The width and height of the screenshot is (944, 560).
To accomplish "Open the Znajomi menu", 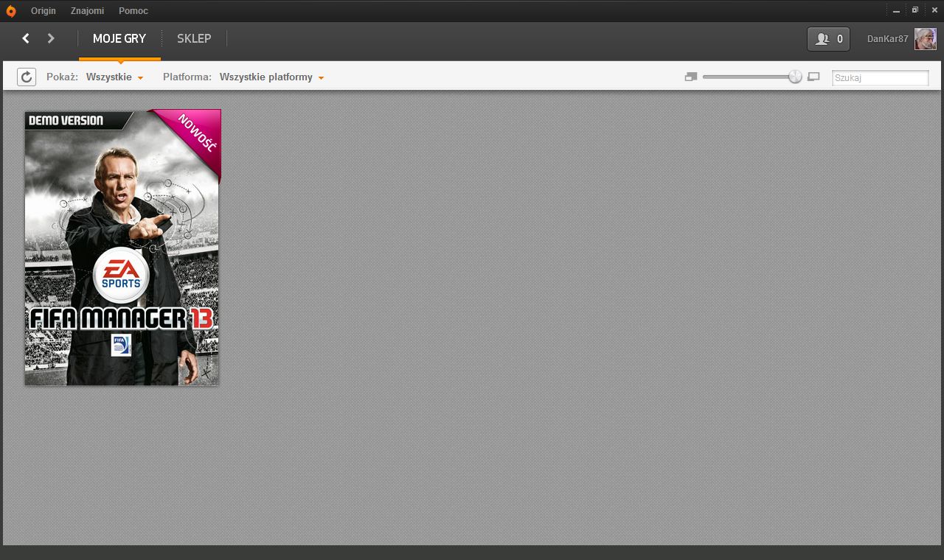I will (87, 11).
